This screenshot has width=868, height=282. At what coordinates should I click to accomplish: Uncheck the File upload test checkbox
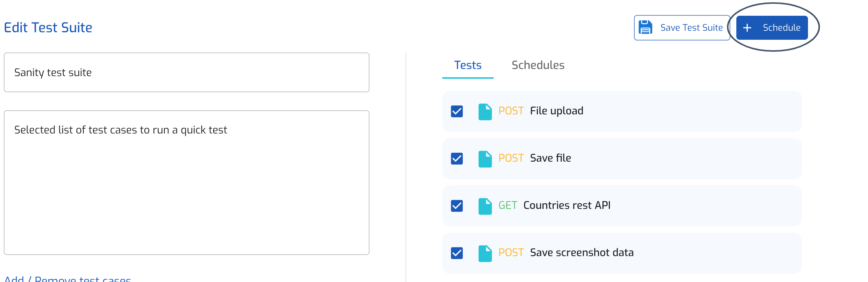click(457, 111)
